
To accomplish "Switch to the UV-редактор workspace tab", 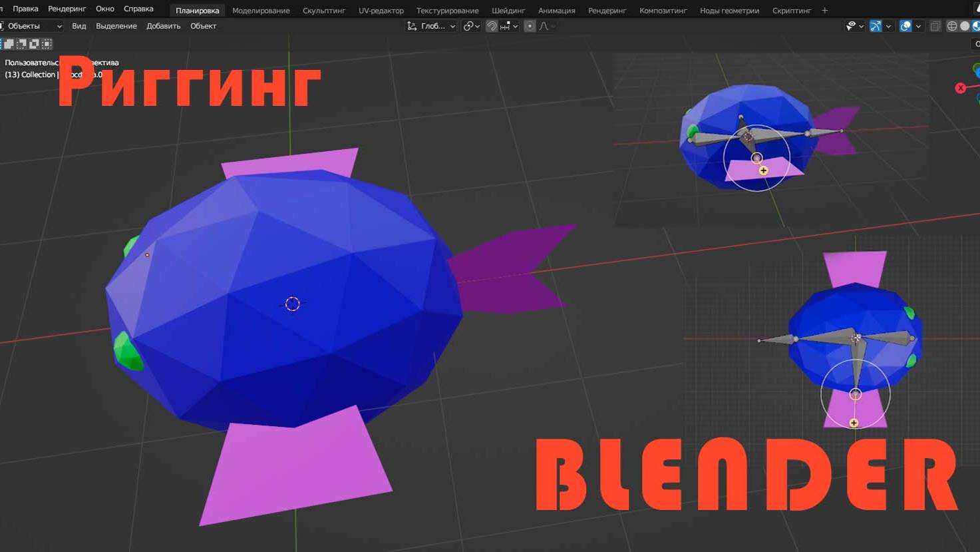I will [381, 11].
